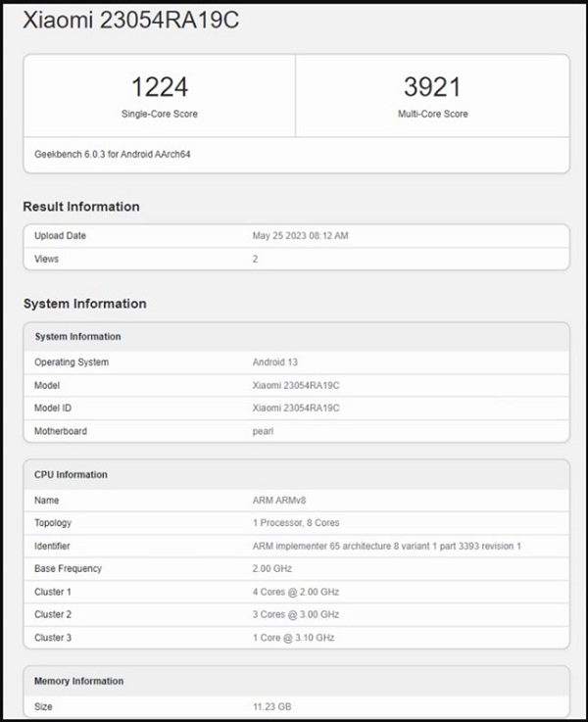Select the motherboard value pearl
588x722 pixels.
[x=263, y=431]
